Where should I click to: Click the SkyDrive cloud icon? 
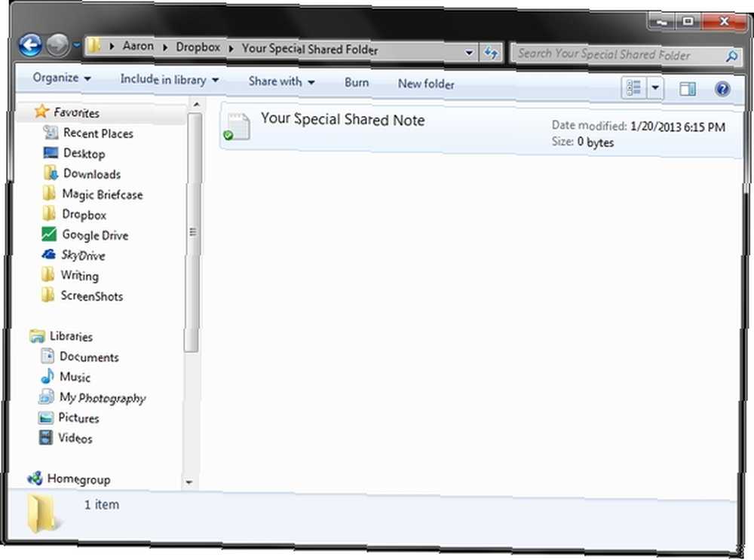(x=49, y=254)
